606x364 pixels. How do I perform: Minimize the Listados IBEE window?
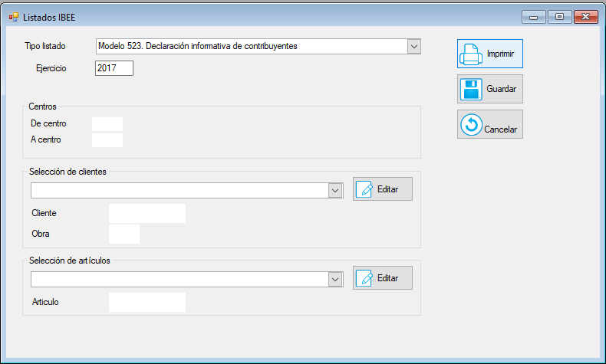click(534, 17)
